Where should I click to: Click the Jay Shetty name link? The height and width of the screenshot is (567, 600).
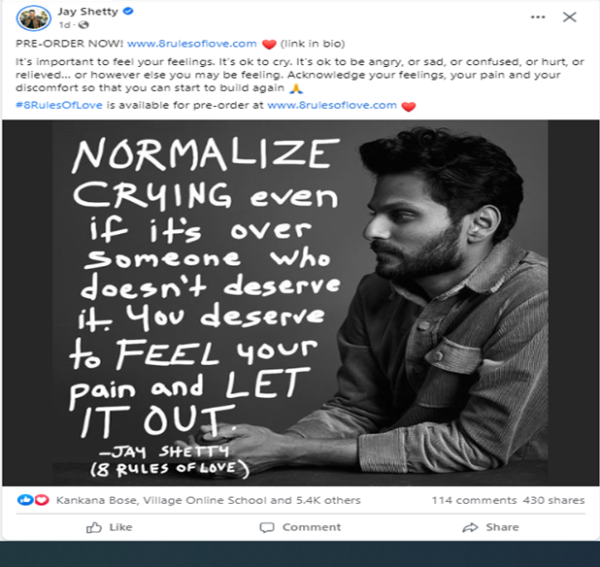[88, 11]
